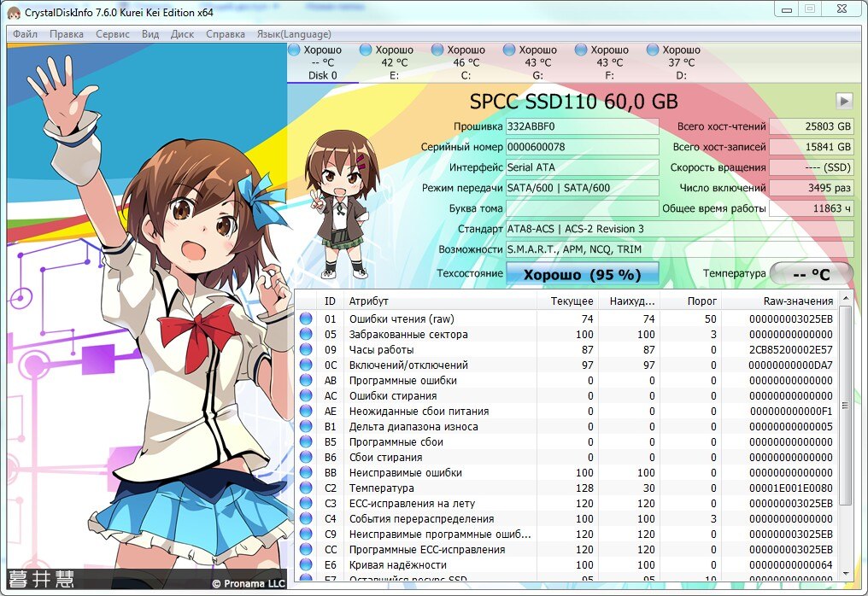Image resolution: width=868 pixels, height=596 pixels.
Task: Click status icon for B1 Дельта диапазона износа
Action: point(306,427)
